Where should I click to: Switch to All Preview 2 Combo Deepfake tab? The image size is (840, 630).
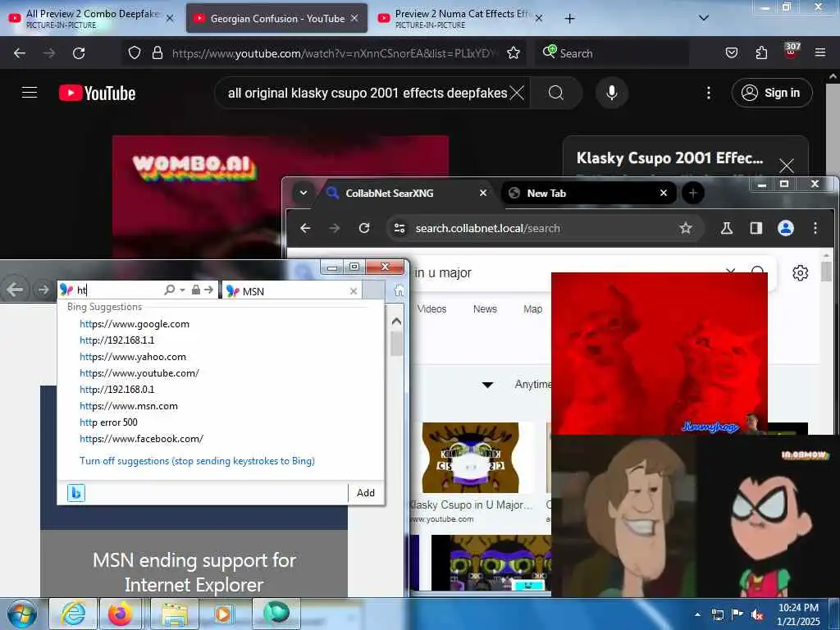click(x=92, y=18)
